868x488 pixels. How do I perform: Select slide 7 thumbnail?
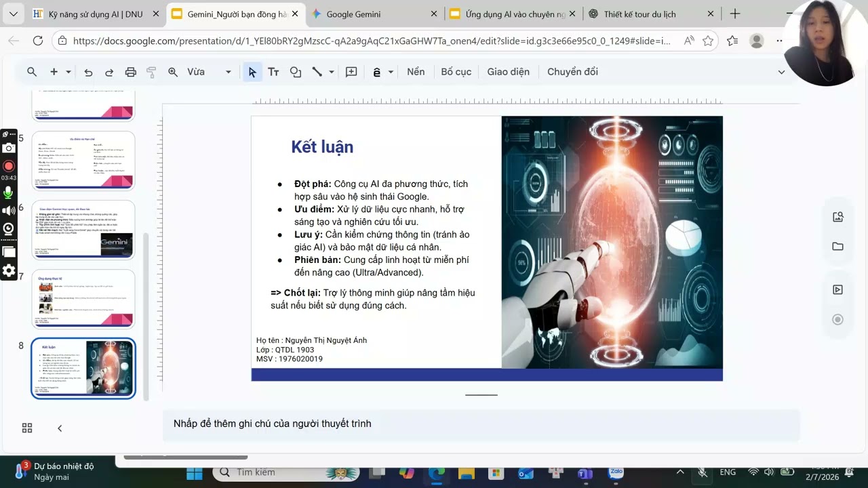pyautogui.click(x=83, y=299)
